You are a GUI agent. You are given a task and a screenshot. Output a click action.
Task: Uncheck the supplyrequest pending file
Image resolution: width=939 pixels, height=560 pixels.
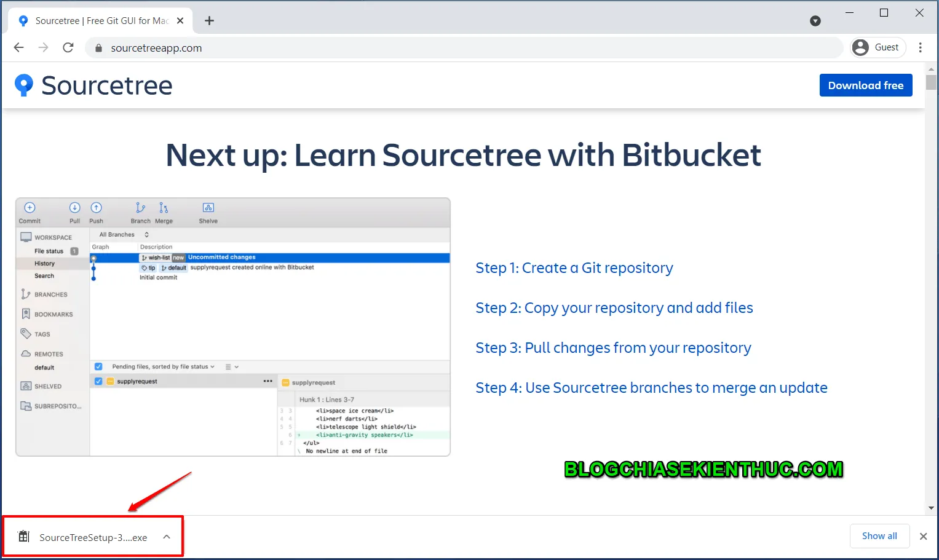[98, 381]
